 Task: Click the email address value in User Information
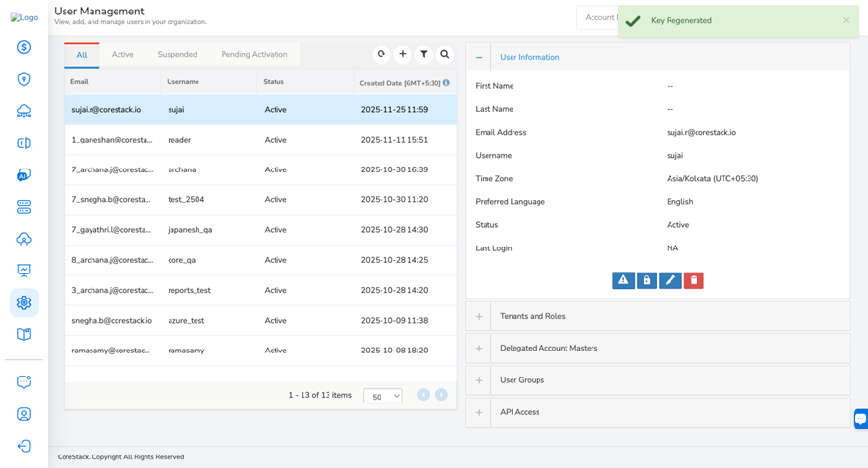click(x=701, y=132)
